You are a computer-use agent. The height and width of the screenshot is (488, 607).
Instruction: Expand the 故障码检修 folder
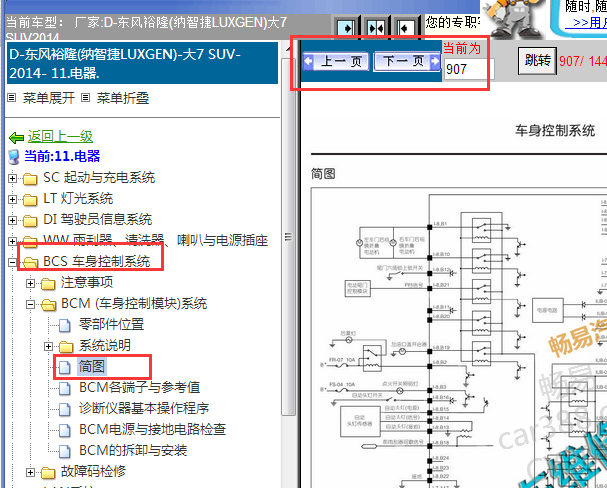pyautogui.click(x=30, y=472)
